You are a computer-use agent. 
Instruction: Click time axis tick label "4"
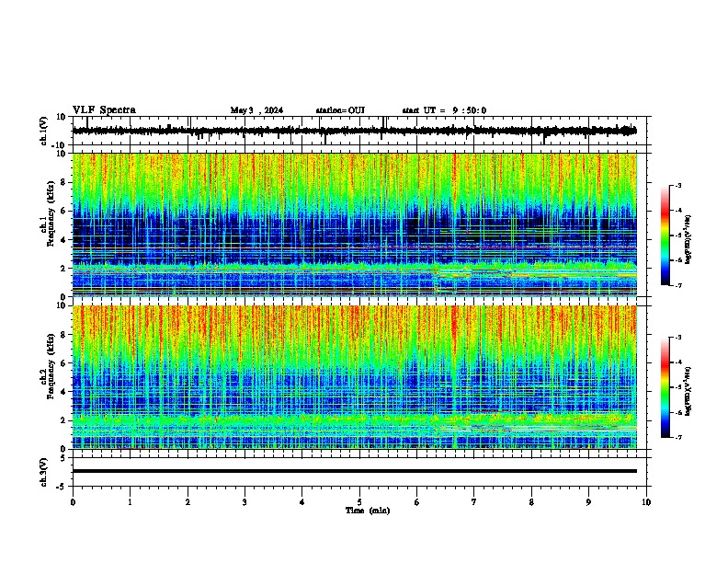302,502
